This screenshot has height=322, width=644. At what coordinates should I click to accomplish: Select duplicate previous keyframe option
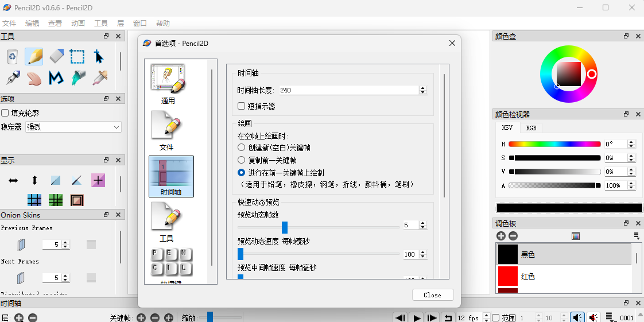[x=242, y=160]
